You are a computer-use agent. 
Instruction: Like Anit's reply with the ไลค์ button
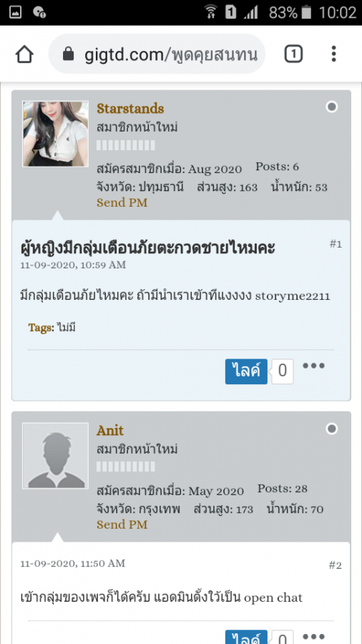coord(246,637)
